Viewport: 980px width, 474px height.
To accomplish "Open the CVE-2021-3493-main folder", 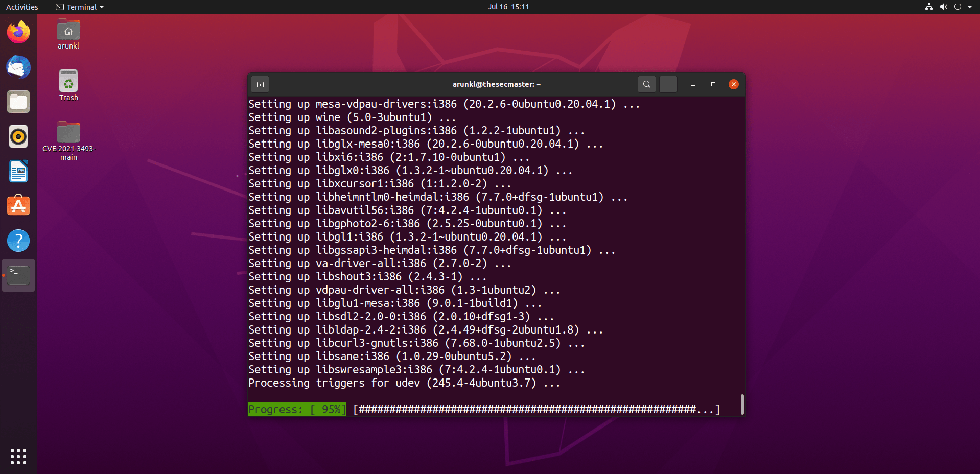I will pyautogui.click(x=68, y=141).
